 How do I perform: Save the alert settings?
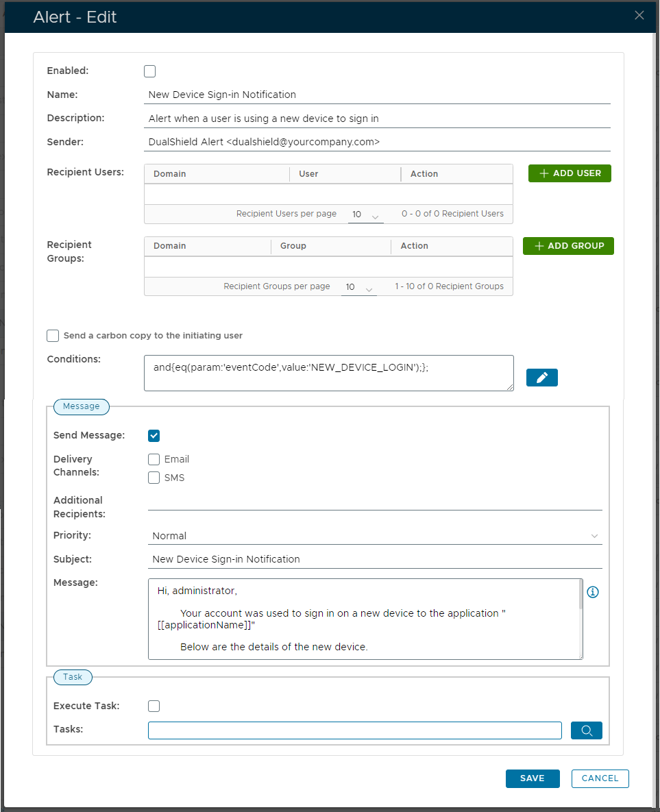point(532,778)
